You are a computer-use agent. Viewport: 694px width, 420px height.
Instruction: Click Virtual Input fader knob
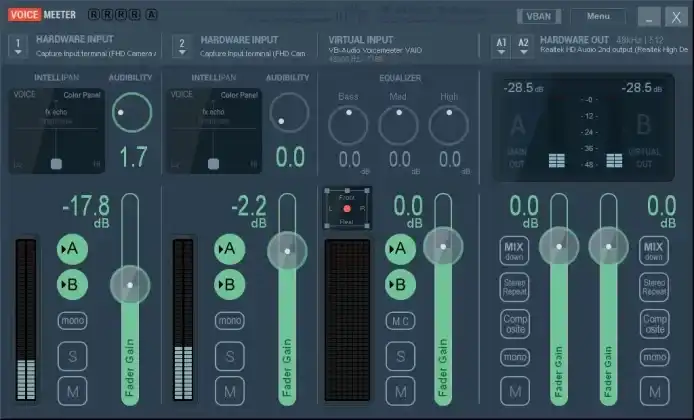(443, 247)
